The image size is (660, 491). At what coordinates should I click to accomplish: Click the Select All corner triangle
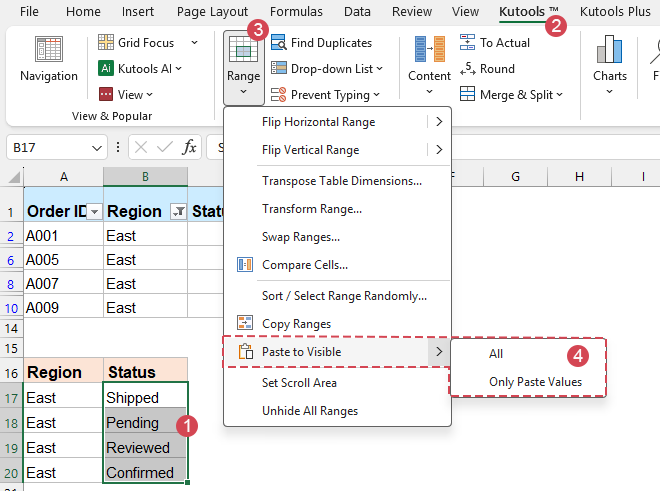(14, 177)
